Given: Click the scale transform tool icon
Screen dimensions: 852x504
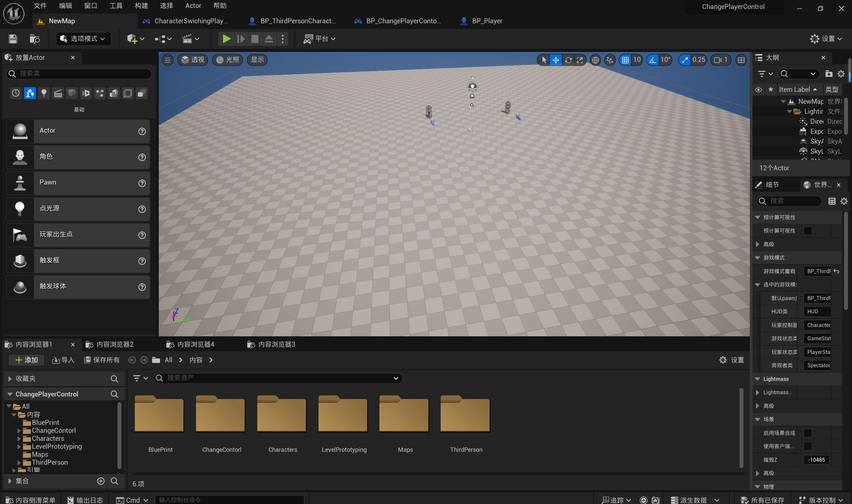Looking at the screenshot, I should [580, 60].
